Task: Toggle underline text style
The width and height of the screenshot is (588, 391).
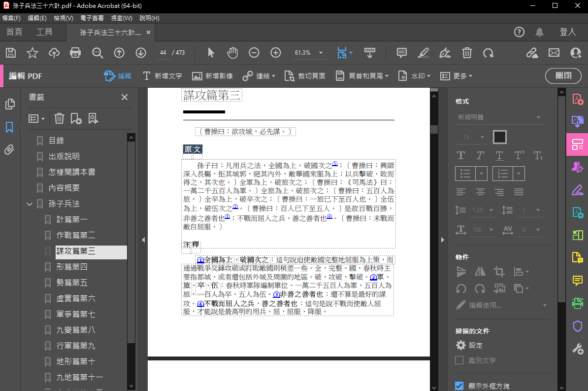Action: (x=499, y=155)
